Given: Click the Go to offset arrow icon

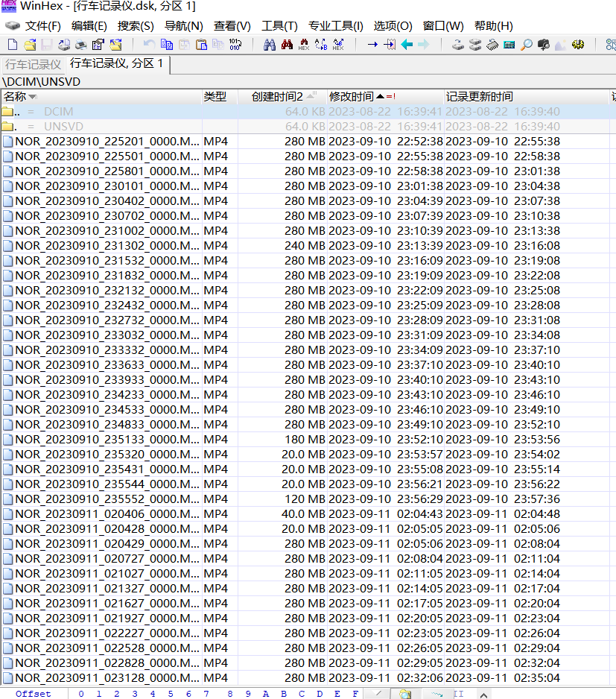Looking at the screenshot, I should point(372,45).
